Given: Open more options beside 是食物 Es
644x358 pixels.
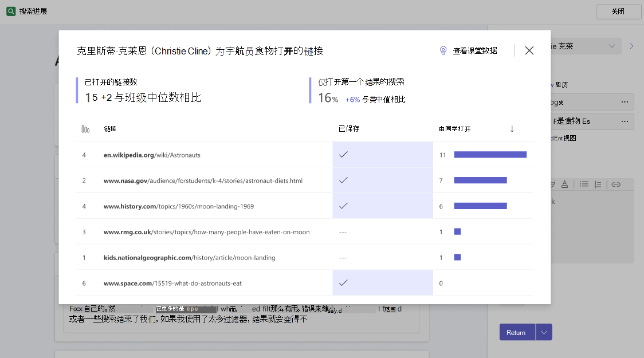Looking at the screenshot, I should (625, 121).
